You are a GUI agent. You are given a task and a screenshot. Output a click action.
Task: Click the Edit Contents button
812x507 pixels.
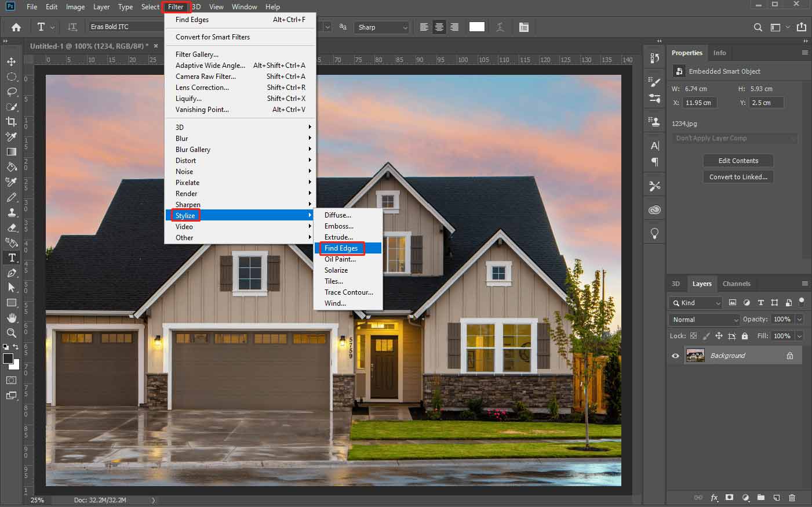coord(738,160)
